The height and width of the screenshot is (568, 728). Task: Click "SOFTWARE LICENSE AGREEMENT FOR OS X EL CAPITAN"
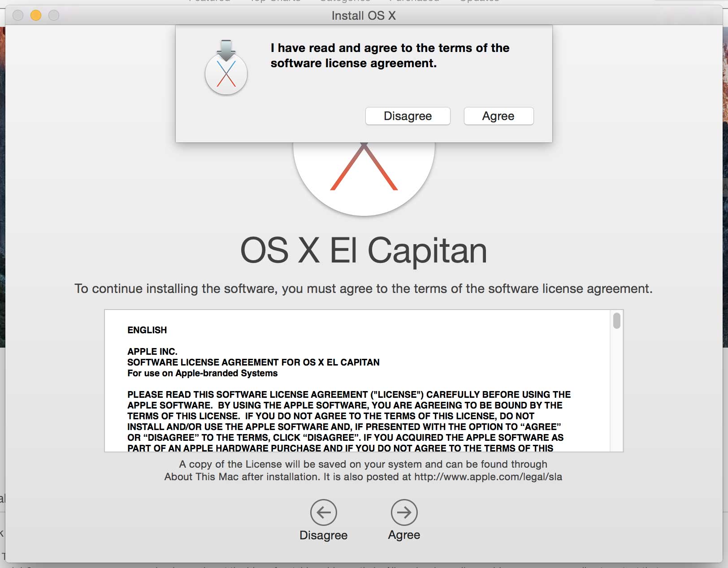coord(253,362)
